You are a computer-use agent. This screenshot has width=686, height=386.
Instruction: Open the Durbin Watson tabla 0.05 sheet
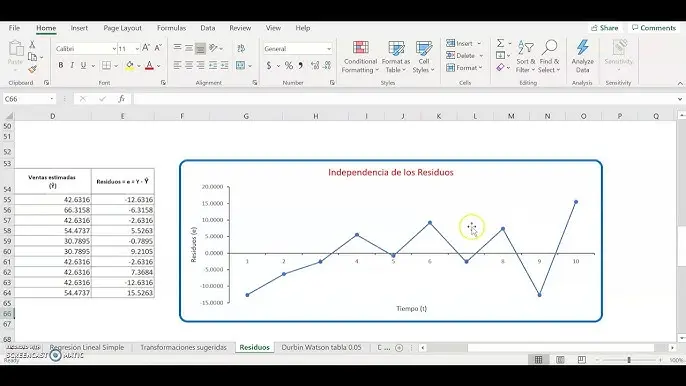pos(321,347)
